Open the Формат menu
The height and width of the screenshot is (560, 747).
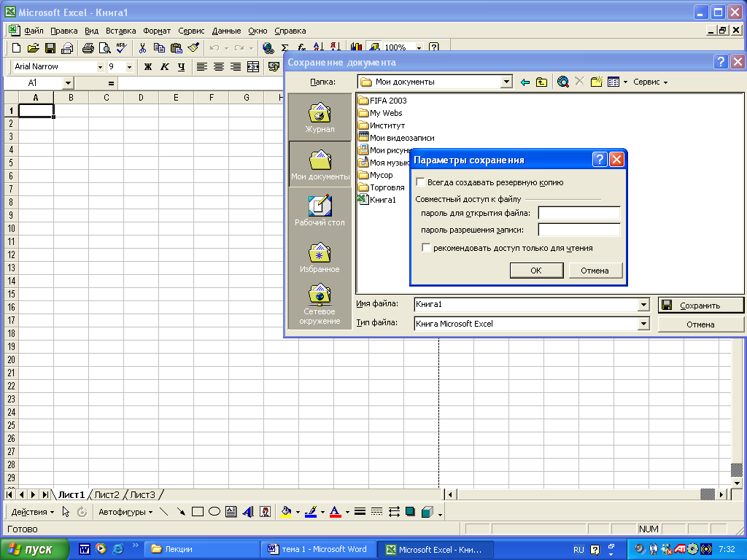coord(157,31)
